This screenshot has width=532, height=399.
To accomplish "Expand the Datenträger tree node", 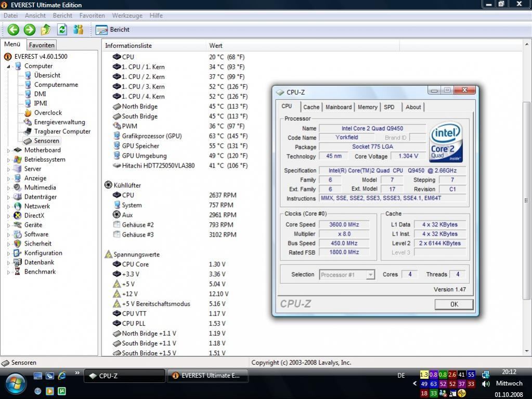I will pyautogui.click(x=8, y=197).
